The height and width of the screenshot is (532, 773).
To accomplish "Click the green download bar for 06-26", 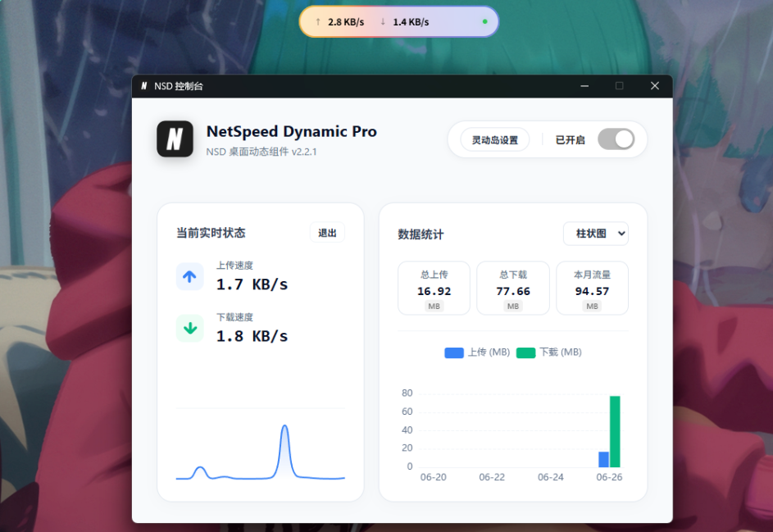I will pyautogui.click(x=615, y=431).
